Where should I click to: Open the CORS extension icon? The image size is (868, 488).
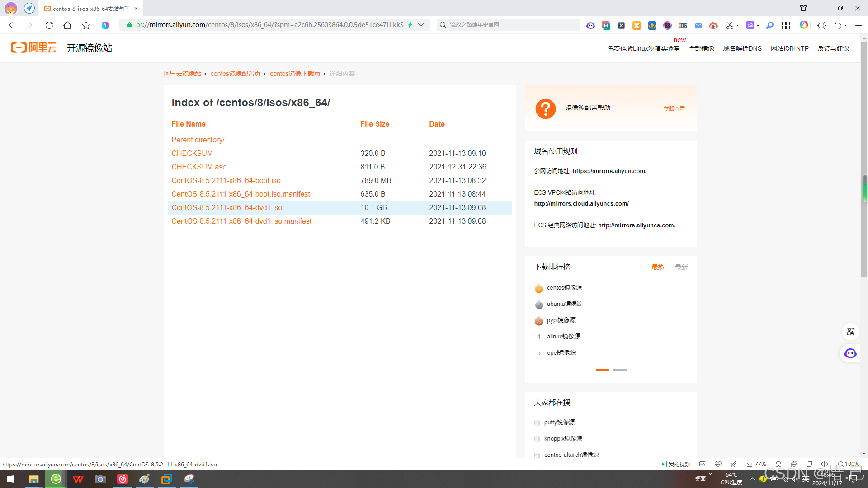pos(683,25)
